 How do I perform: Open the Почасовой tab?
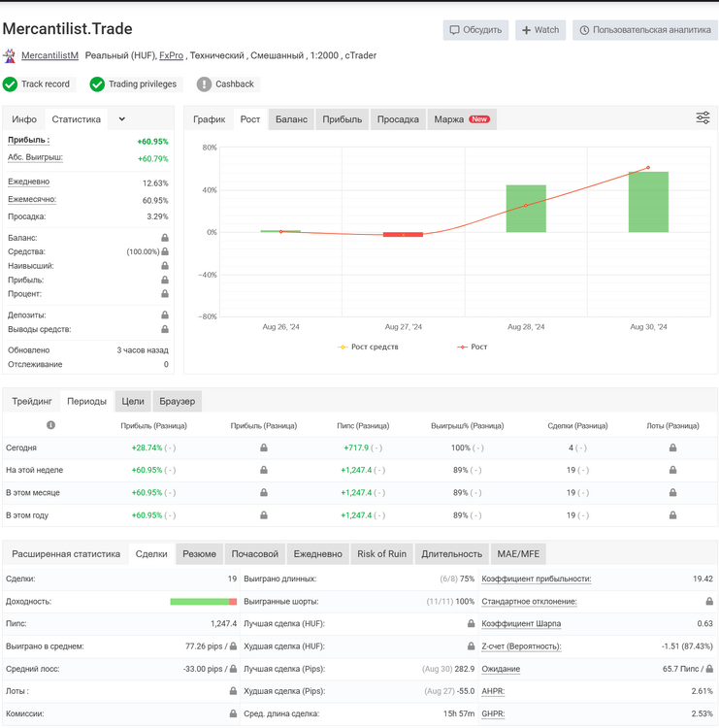(x=255, y=554)
